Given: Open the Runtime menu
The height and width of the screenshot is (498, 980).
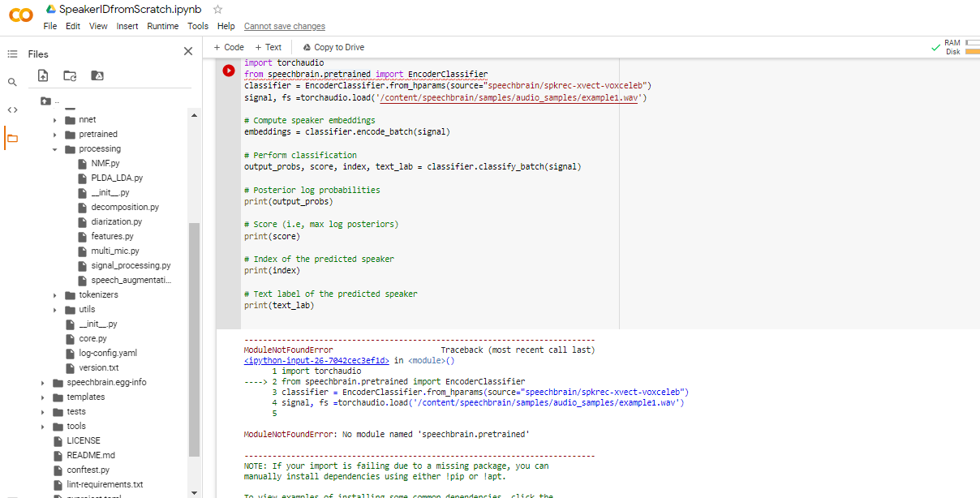Looking at the screenshot, I should pyautogui.click(x=163, y=25).
